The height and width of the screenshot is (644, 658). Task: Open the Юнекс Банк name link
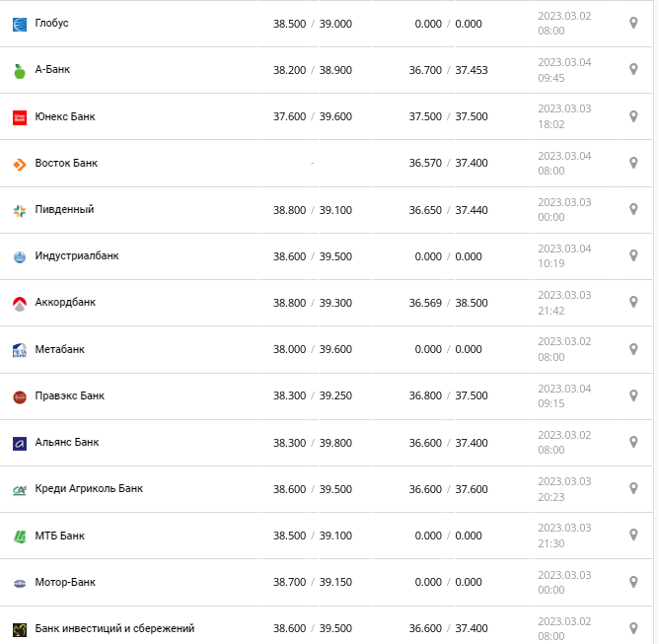click(64, 116)
